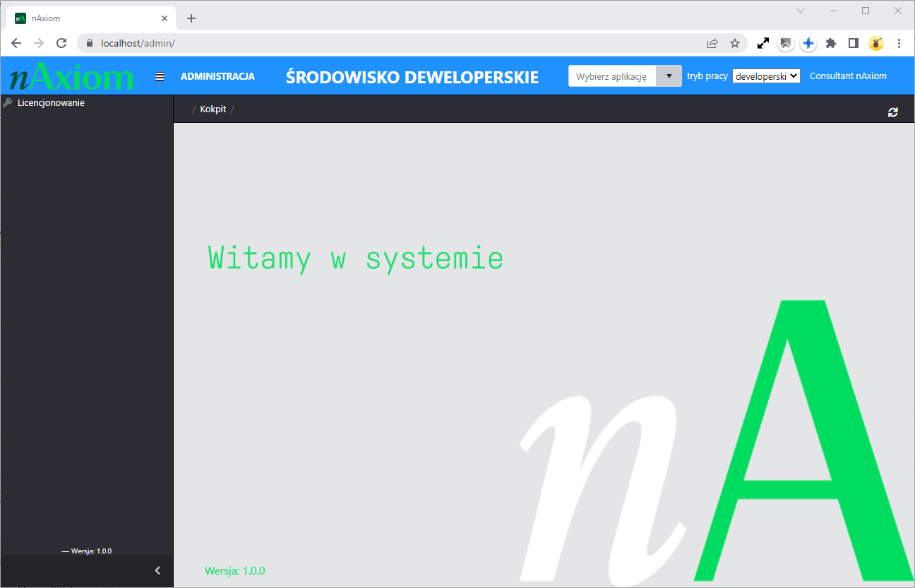
Task: Open the browser side panel icon
Action: point(853,43)
